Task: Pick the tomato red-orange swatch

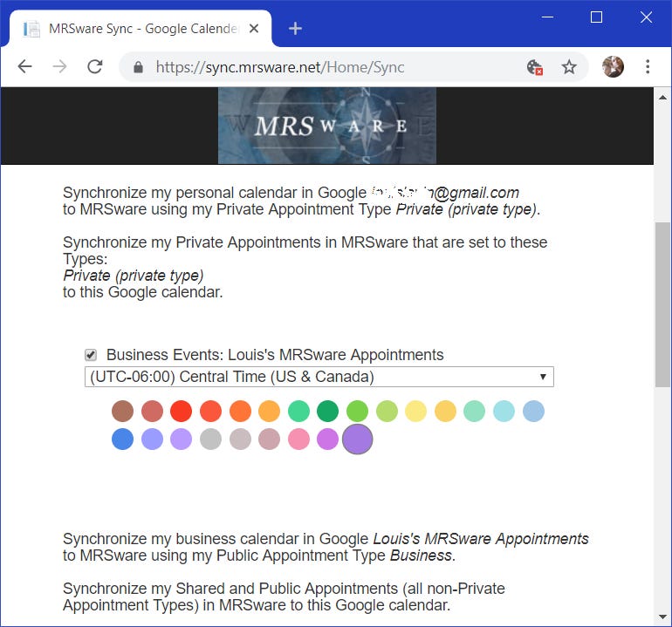Action: tap(210, 411)
